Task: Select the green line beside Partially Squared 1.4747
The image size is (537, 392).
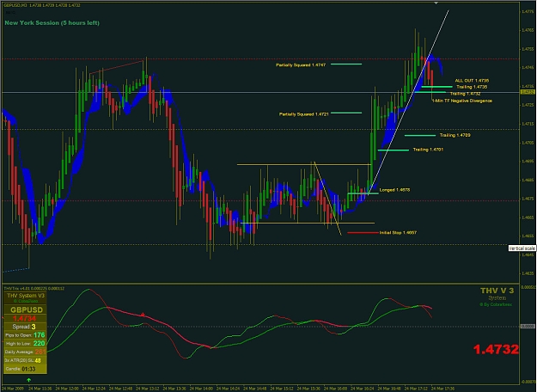Action: click(346, 64)
